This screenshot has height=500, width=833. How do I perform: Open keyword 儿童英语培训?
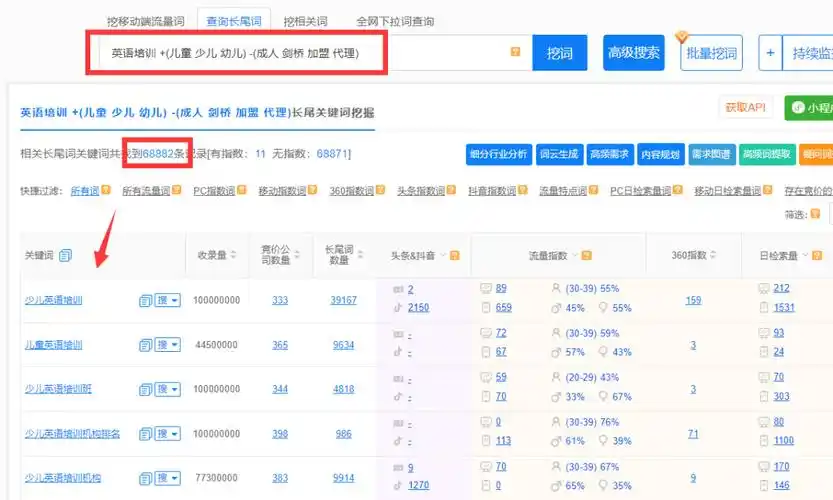pos(53,345)
